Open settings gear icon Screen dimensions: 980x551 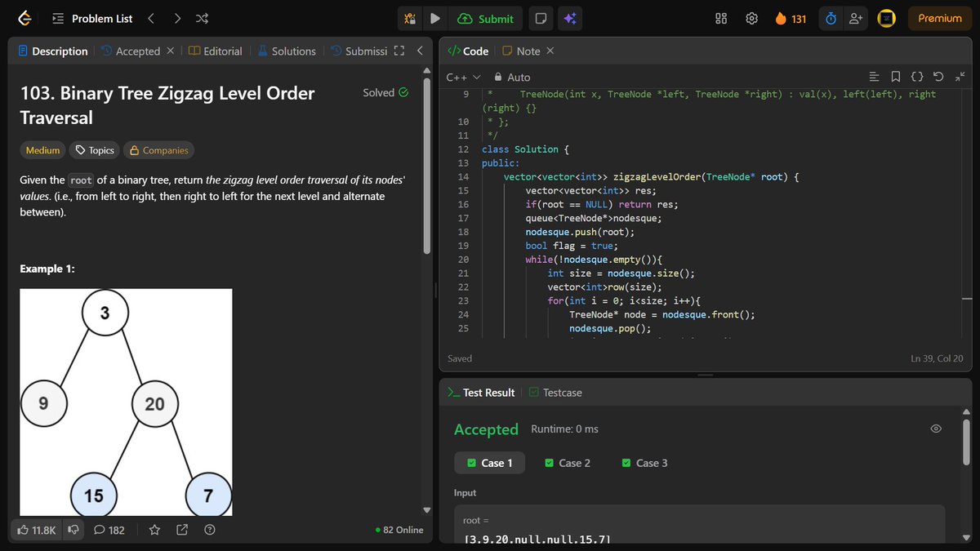(x=752, y=18)
